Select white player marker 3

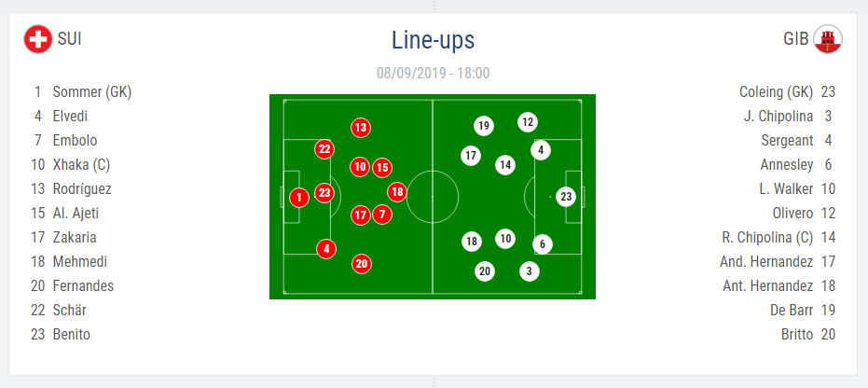530,271
